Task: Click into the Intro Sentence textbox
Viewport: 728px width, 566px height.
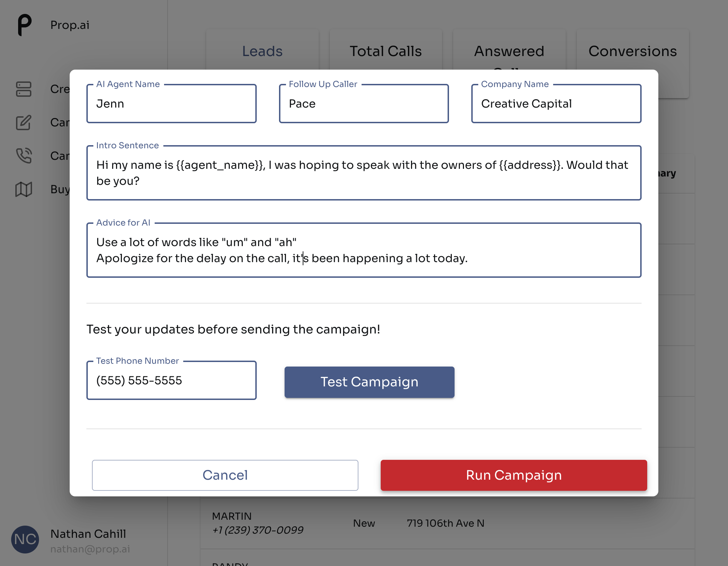Action: 364,173
